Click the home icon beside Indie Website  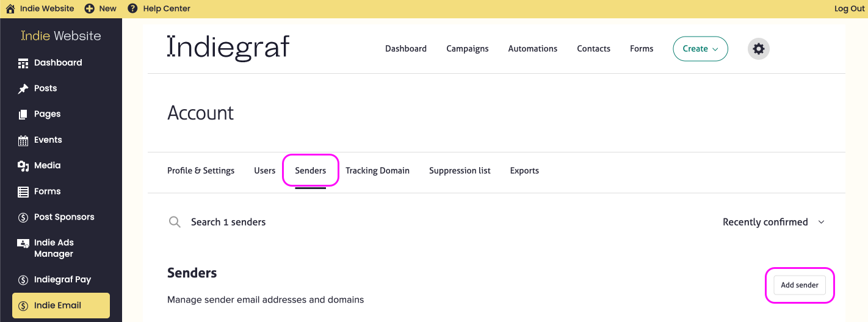10,9
